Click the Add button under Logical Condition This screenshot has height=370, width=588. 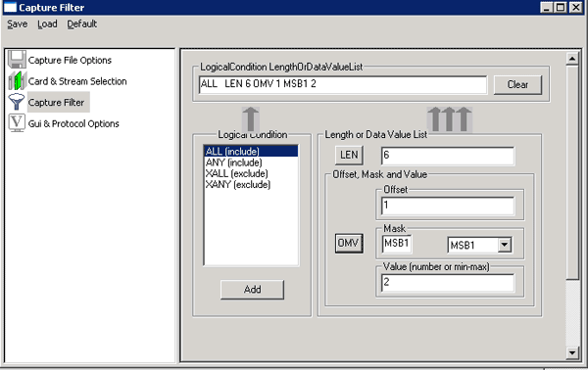(252, 290)
